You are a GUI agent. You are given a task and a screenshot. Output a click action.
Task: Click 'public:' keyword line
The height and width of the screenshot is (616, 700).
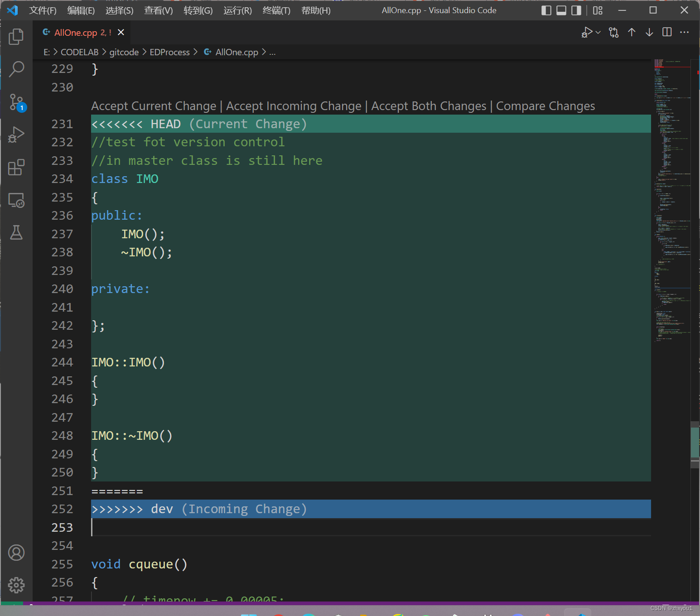(117, 216)
